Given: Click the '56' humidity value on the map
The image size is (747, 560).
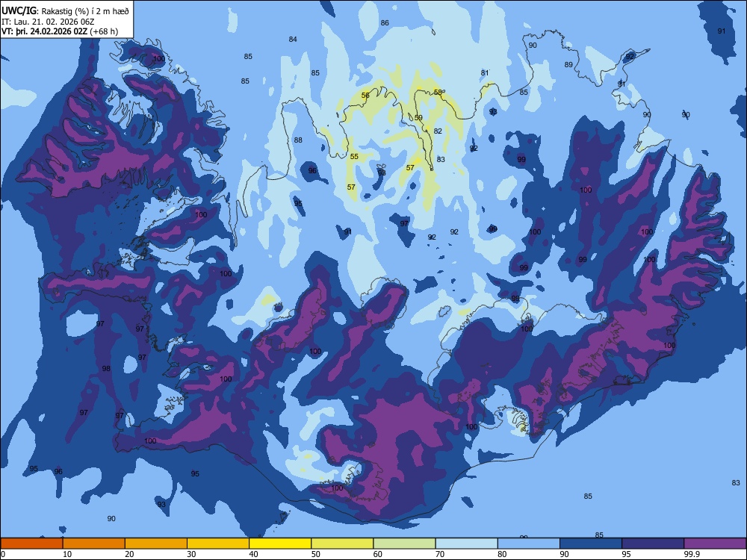Looking at the screenshot, I should pos(365,96).
